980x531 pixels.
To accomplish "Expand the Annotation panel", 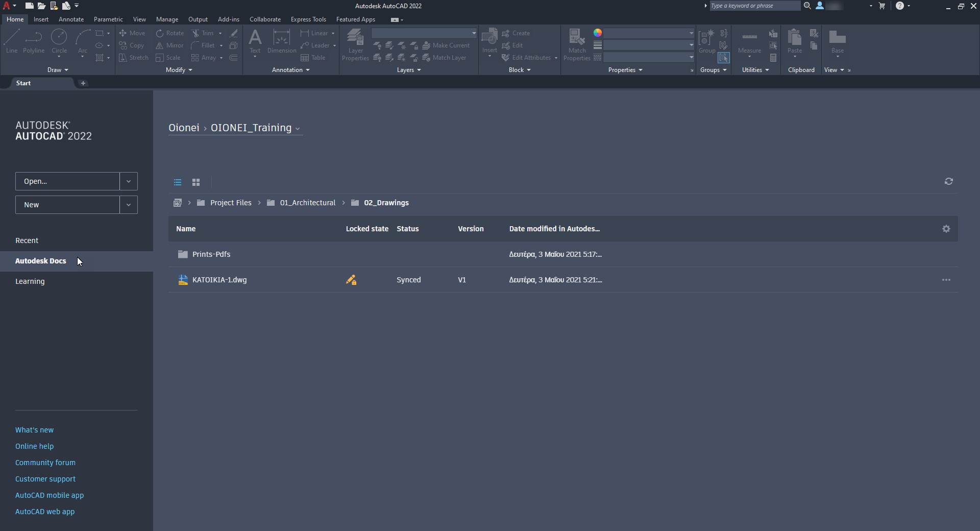I will (x=291, y=70).
